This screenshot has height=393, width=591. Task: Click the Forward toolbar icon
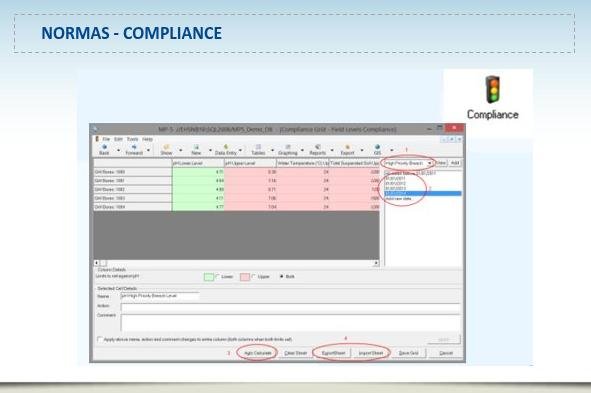coord(134,147)
